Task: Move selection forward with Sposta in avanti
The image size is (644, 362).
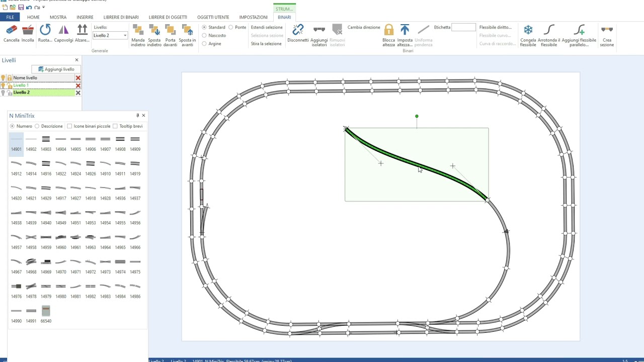Action: point(188,35)
